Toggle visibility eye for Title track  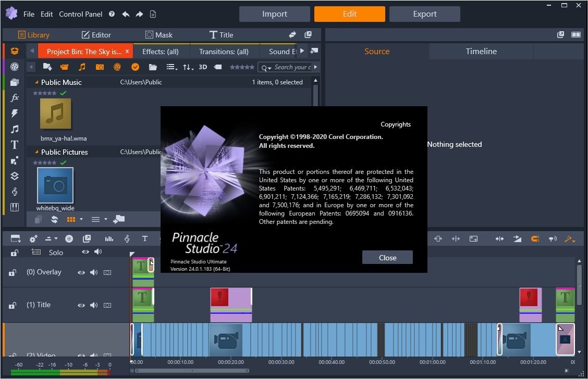[x=81, y=305]
